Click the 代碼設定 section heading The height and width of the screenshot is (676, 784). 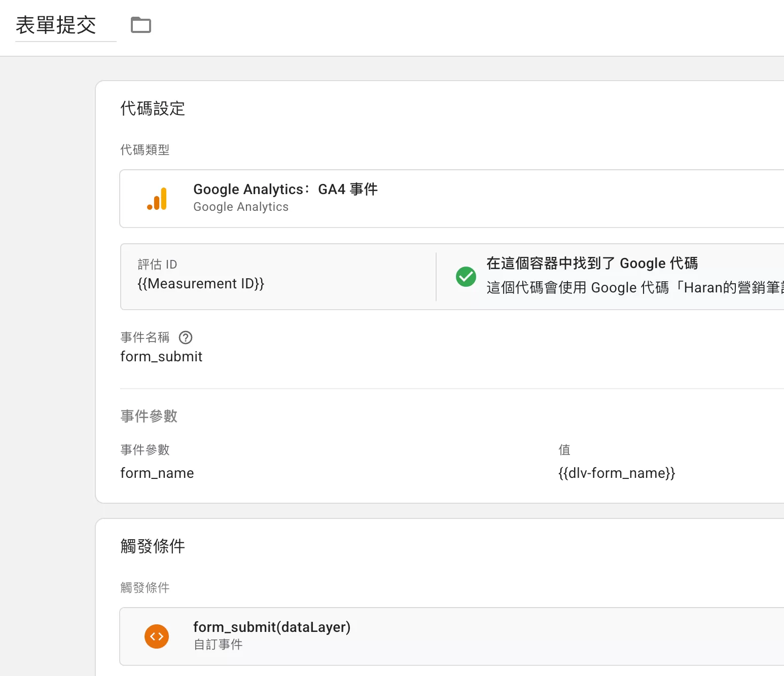153,108
